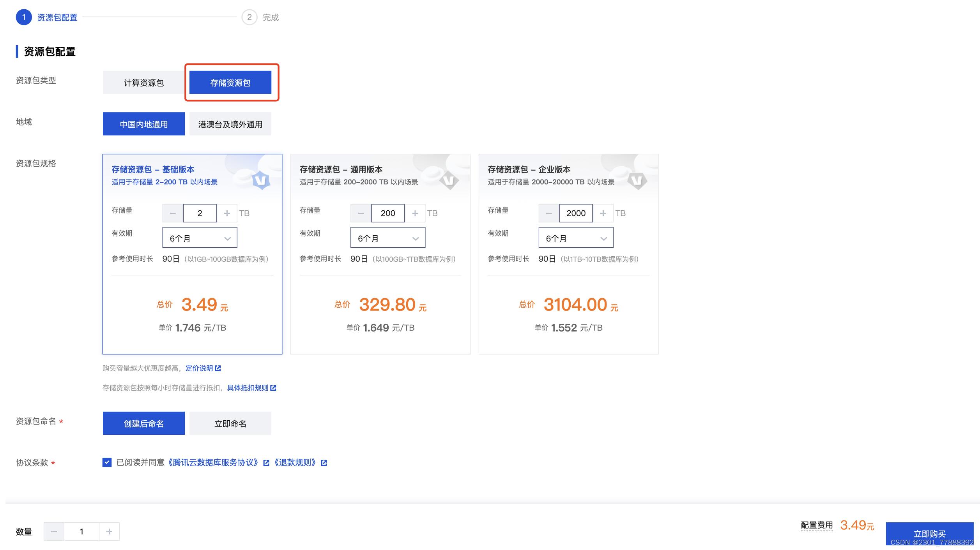
Task: Decrease the 数量 quantity
Action: (x=54, y=532)
